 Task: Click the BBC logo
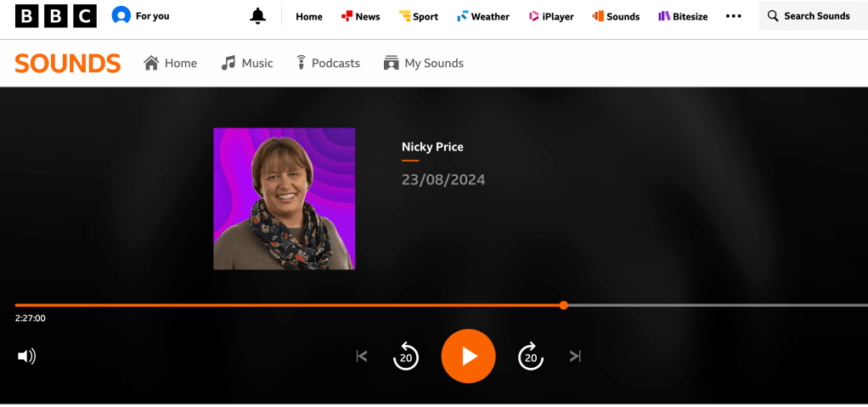coord(56,16)
